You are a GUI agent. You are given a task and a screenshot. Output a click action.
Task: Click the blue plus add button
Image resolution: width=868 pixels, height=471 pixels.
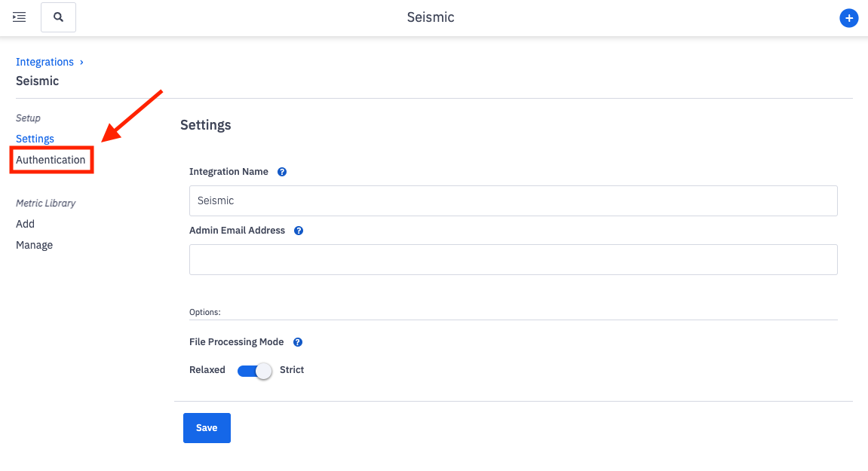[849, 18]
